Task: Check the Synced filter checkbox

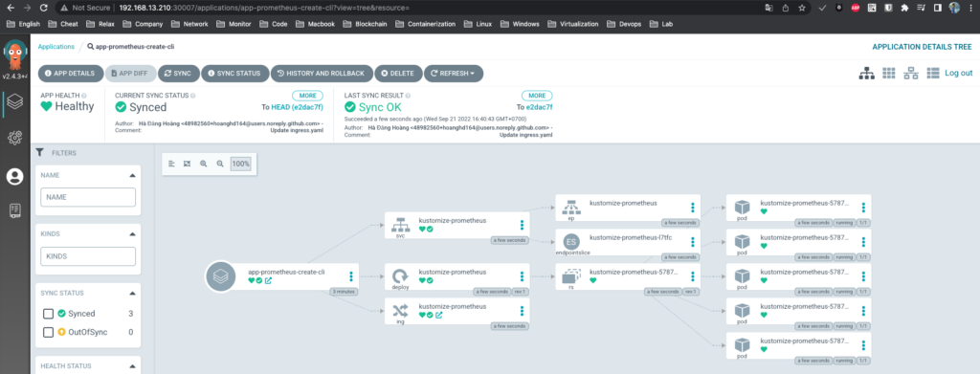Action: coord(48,314)
